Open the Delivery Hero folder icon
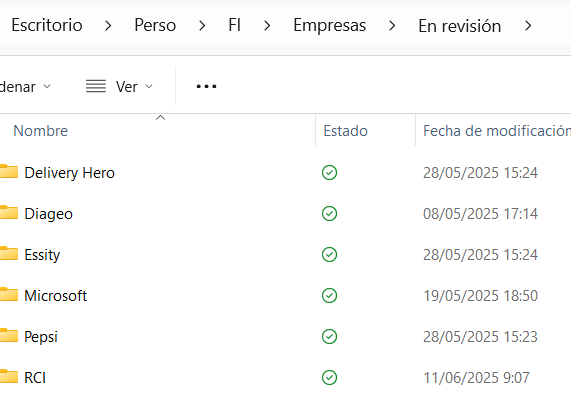 point(9,171)
